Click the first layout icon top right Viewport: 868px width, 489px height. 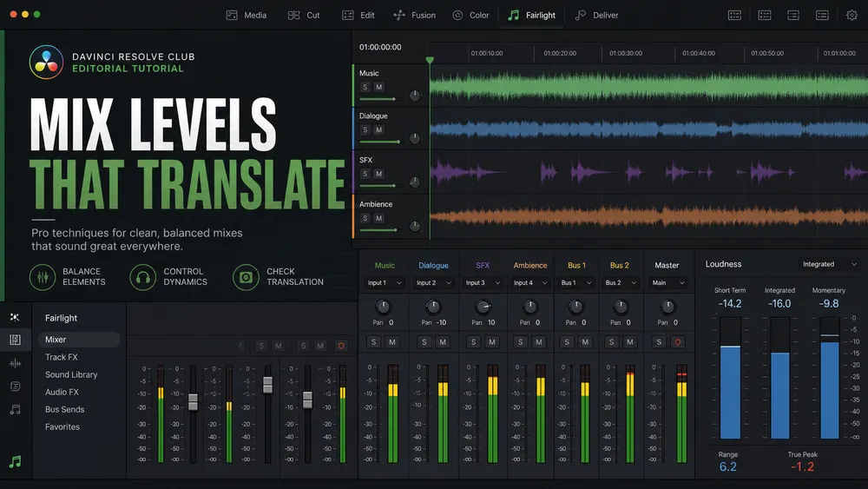point(734,16)
